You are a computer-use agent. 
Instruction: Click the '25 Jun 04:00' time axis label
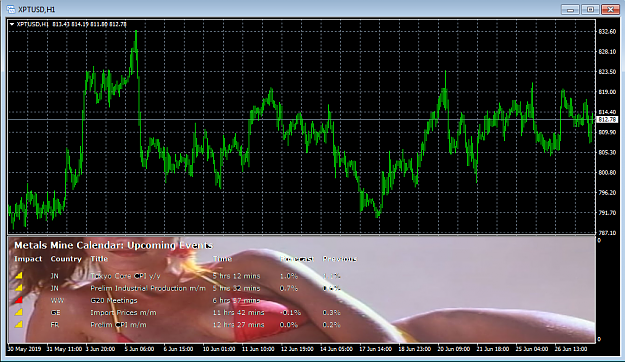(532, 349)
